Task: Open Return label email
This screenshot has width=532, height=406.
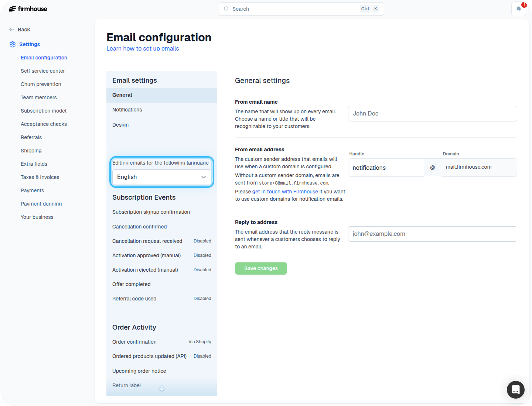Action: pyautogui.click(x=127, y=385)
